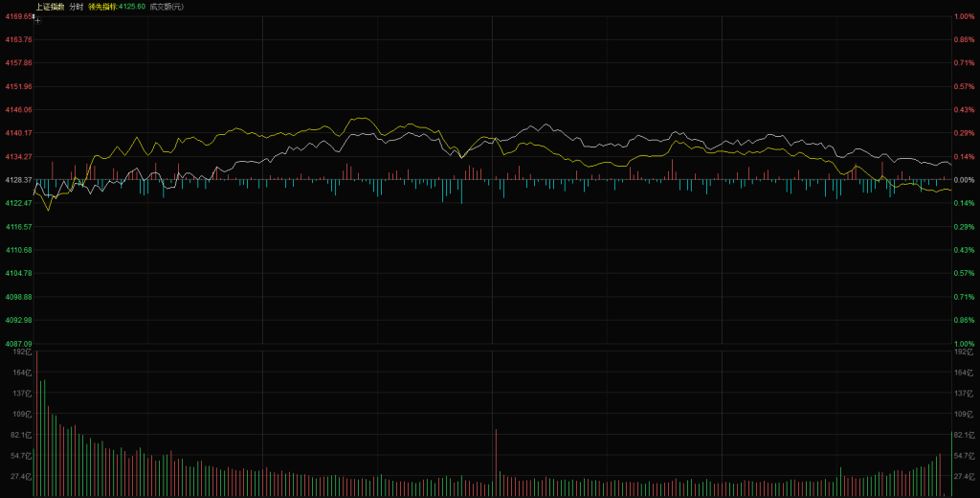The image size is (980, 498).
Task: Click the 137亿 label on right volume axis
Action: point(964,394)
